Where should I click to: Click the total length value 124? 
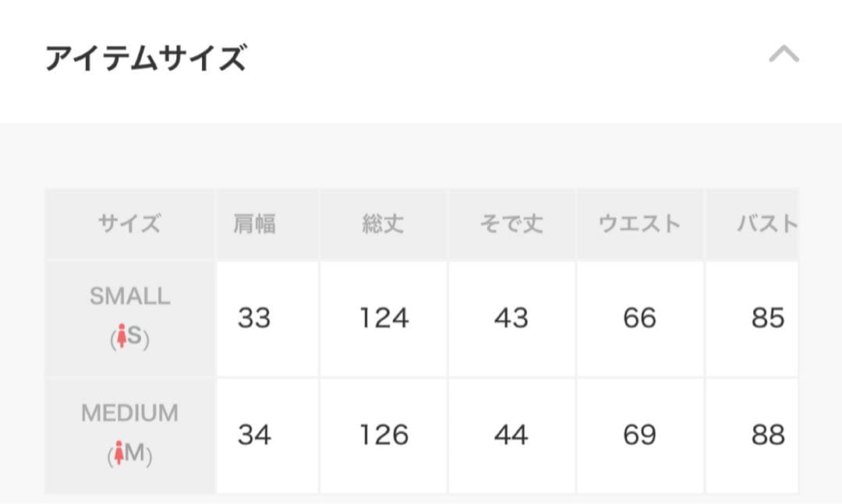(x=383, y=318)
